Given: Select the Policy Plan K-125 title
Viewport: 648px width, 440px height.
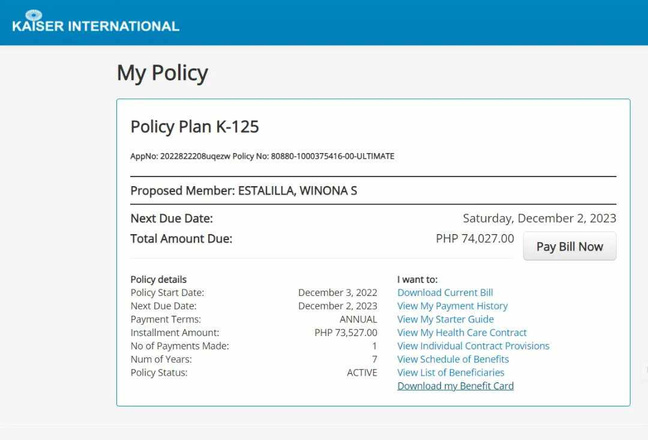Looking at the screenshot, I should point(194,127).
